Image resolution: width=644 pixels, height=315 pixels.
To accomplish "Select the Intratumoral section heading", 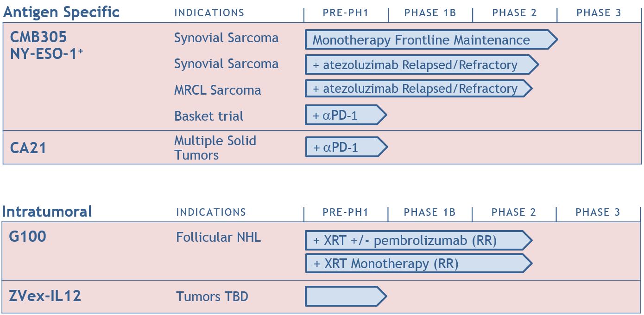I will [x=47, y=212].
